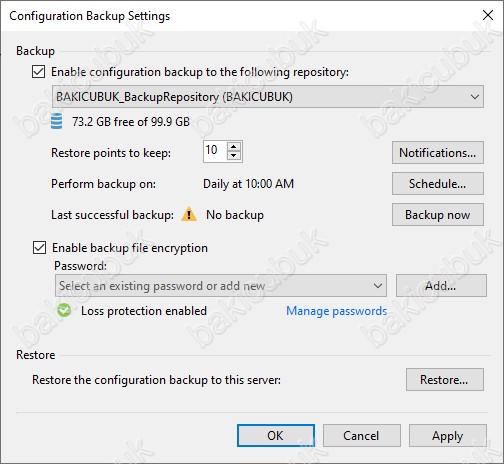Click into the restore points number field
This screenshot has height=464, width=504.
pos(215,151)
